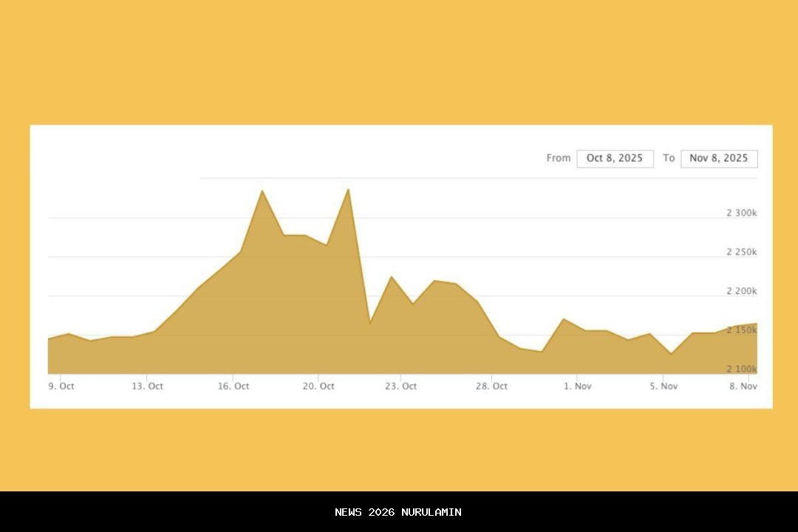Select the 13. Oct x-axis label
Image resolution: width=798 pixels, height=532 pixels.
(x=147, y=386)
